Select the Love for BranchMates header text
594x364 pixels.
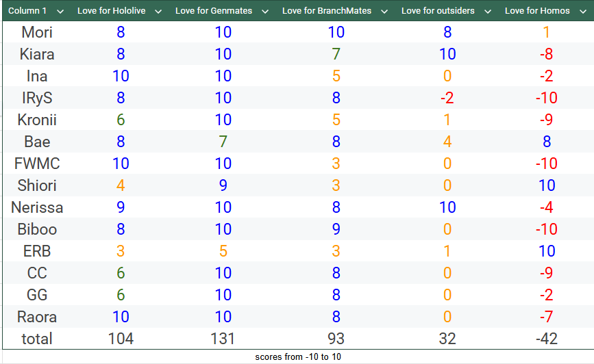[x=327, y=10]
